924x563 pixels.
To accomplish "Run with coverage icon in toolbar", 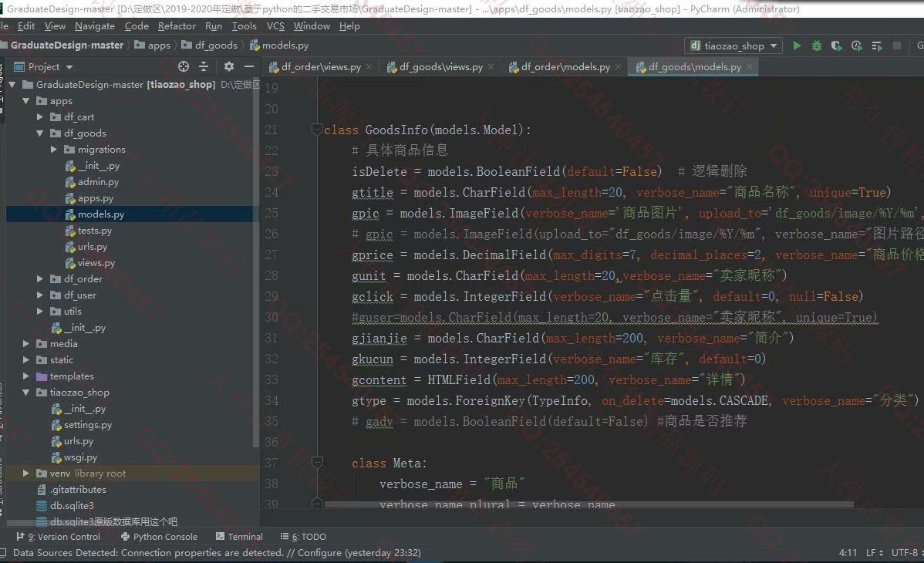I will pyautogui.click(x=836, y=46).
